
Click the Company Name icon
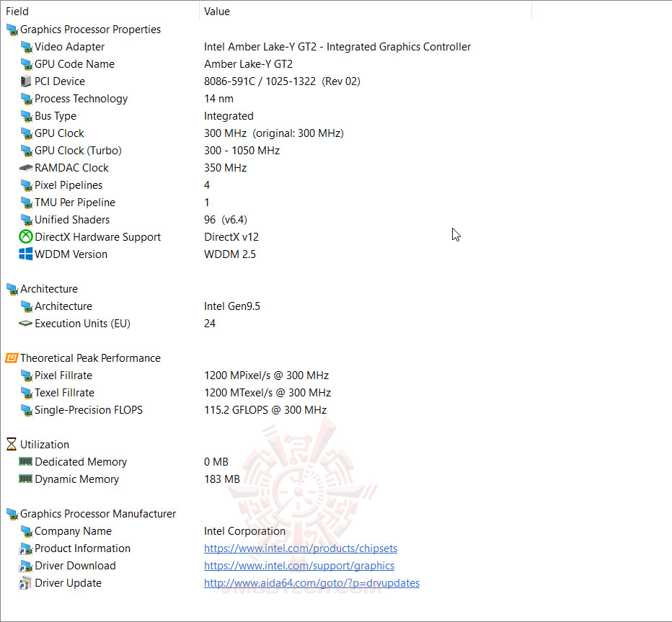[x=26, y=531]
